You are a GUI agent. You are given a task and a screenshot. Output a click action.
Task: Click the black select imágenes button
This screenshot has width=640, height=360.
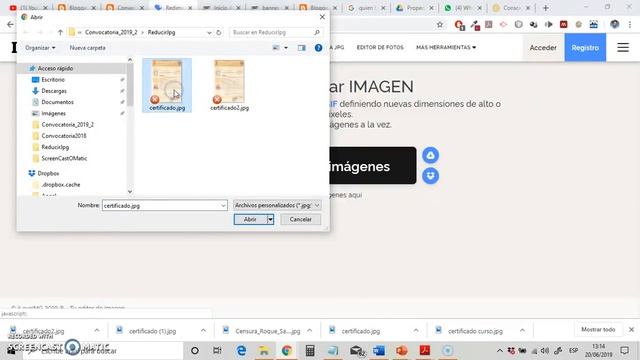coord(373,166)
